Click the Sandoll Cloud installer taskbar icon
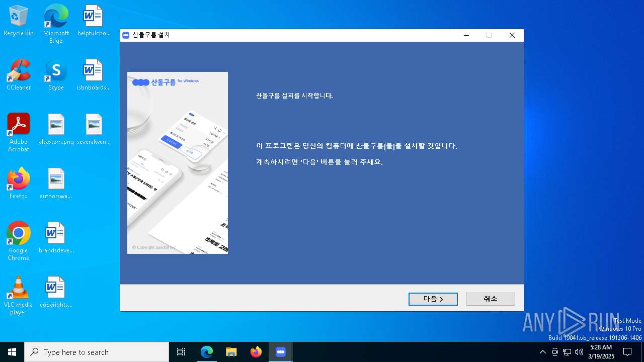Viewport: 644px width, 362px height. 281,352
